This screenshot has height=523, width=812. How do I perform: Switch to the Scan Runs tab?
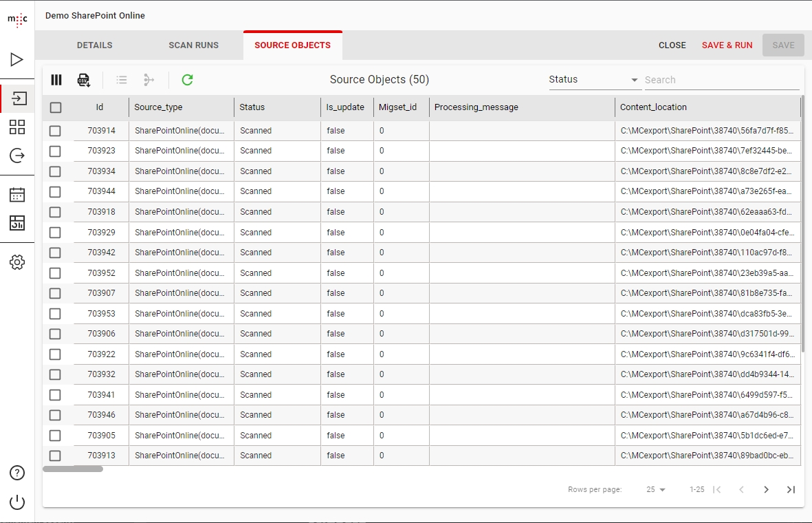pyautogui.click(x=193, y=45)
